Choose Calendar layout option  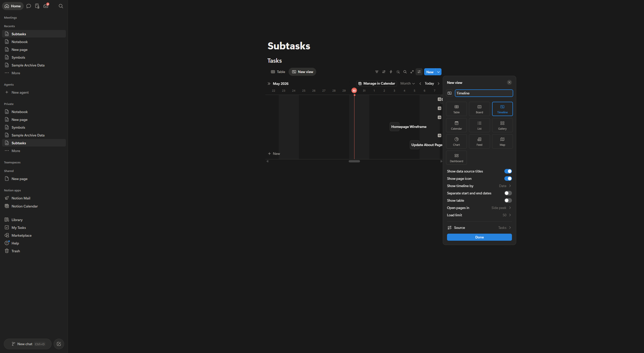tap(456, 125)
